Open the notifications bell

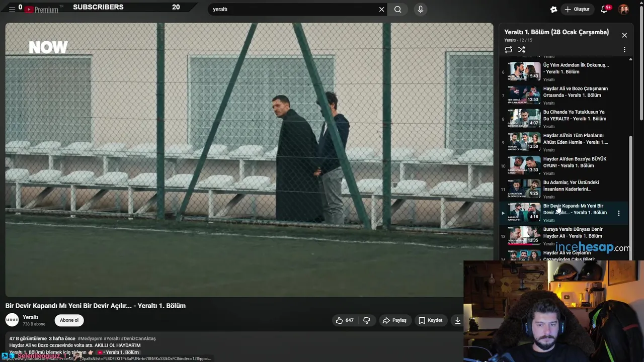pyautogui.click(x=604, y=9)
